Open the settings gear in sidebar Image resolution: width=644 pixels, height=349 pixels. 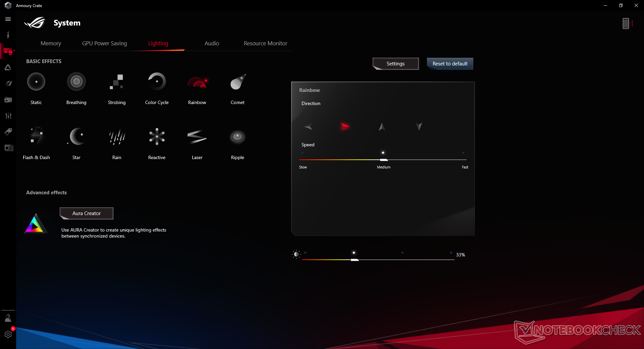click(8, 334)
